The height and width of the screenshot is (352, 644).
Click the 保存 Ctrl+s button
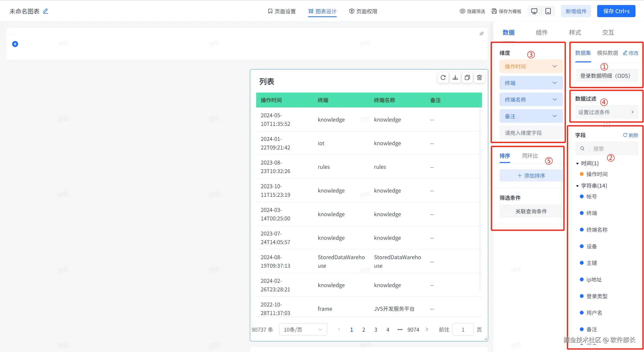(x=616, y=11)
